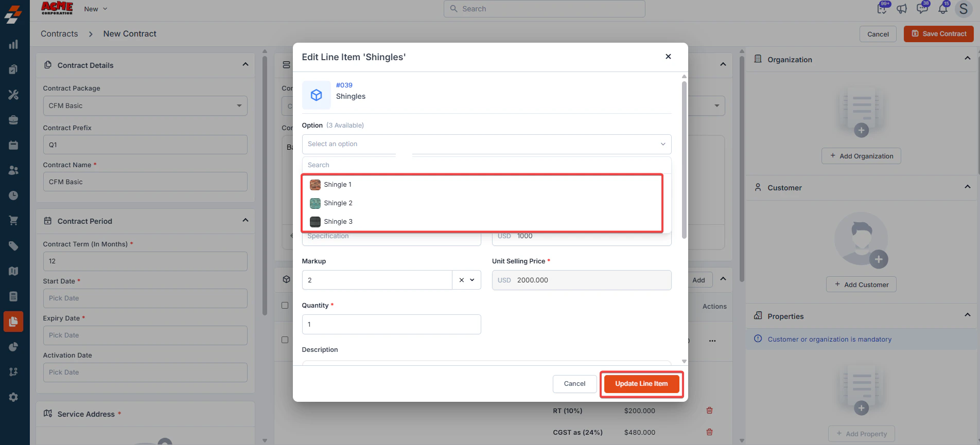Click the megaphone announcements icon
Viewport: 980px width, 445px height.
pos(902,9)
